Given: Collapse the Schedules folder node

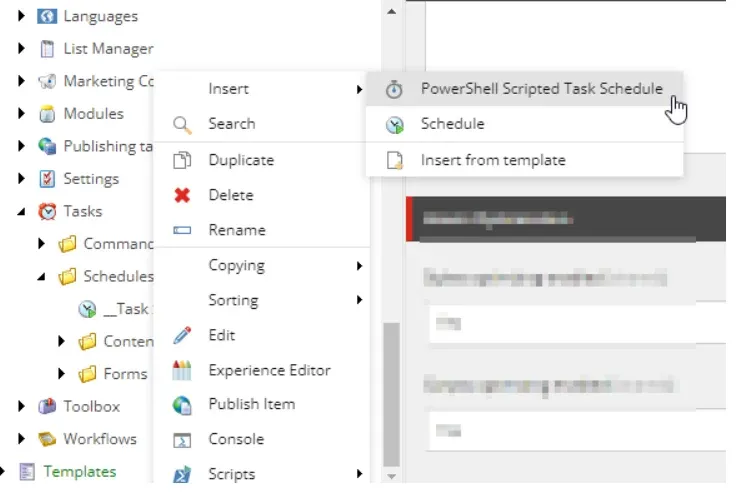Looking at the screenshot, I should [x=42, y=277].
